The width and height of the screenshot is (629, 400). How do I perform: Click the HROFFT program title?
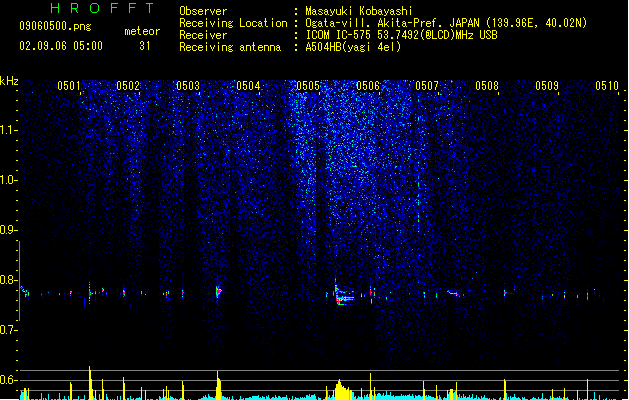tap(103, 8)
